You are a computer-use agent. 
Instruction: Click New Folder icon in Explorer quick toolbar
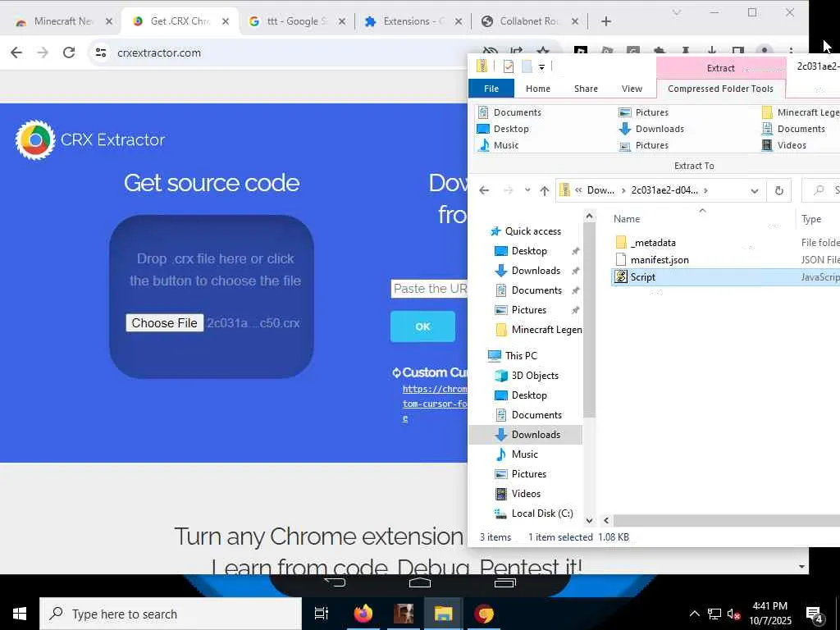[x=527, y=66]
